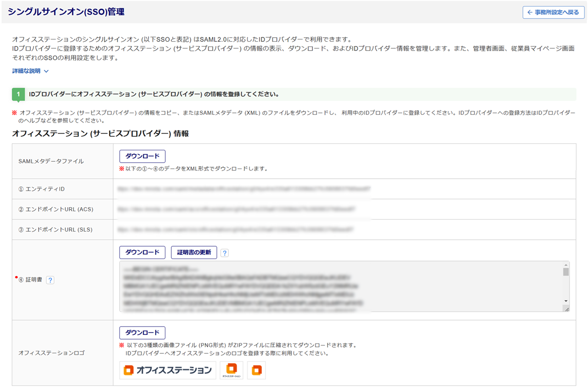Click the ② エンドポイントURL (ACS) label
Screen dimensions: 588x390
click(56, 209)
